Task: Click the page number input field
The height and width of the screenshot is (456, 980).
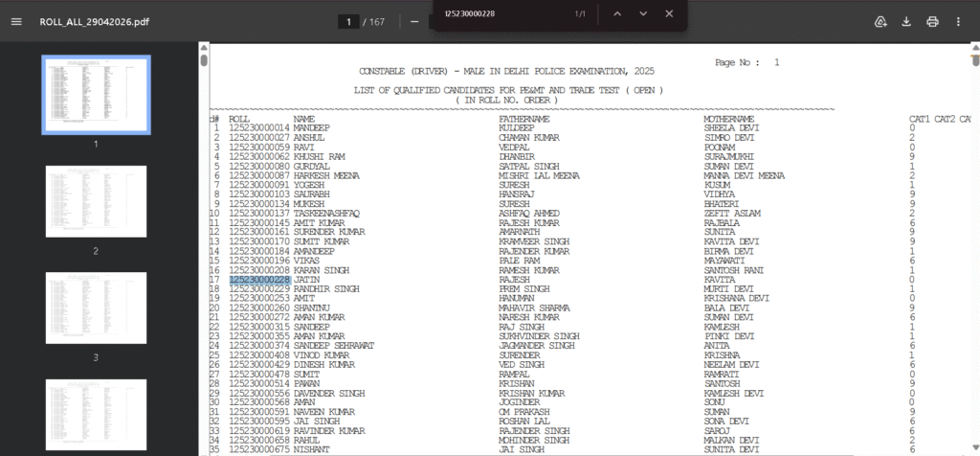Action: [x=351, y=21]
